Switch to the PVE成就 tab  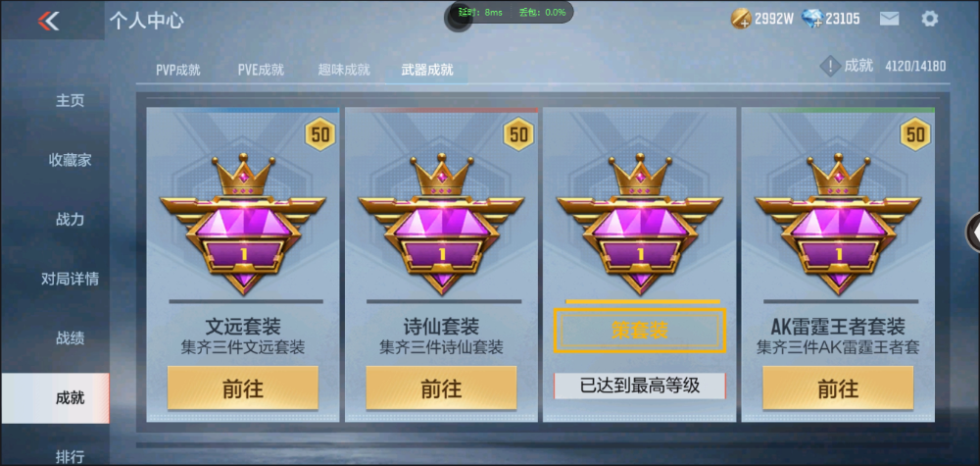[x=261, y=70]
